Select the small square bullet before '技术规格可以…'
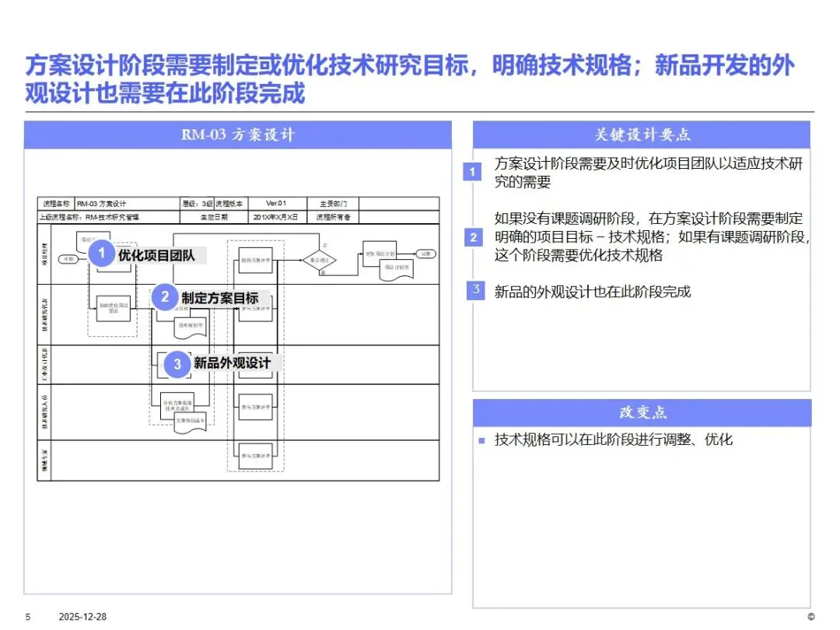The height and width of the screenshot is (630, 840). pos(481,441)
